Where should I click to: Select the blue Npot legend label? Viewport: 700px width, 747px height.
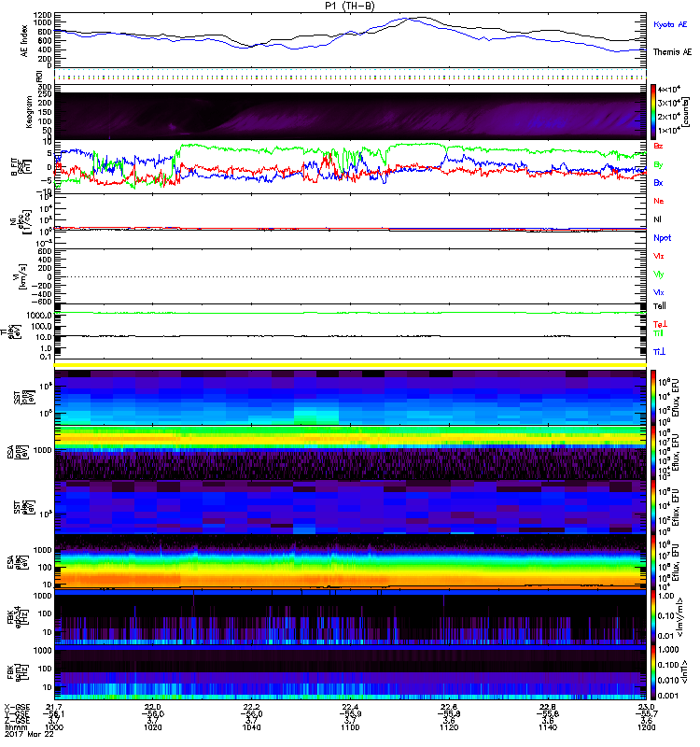click(x=662, y=238)
